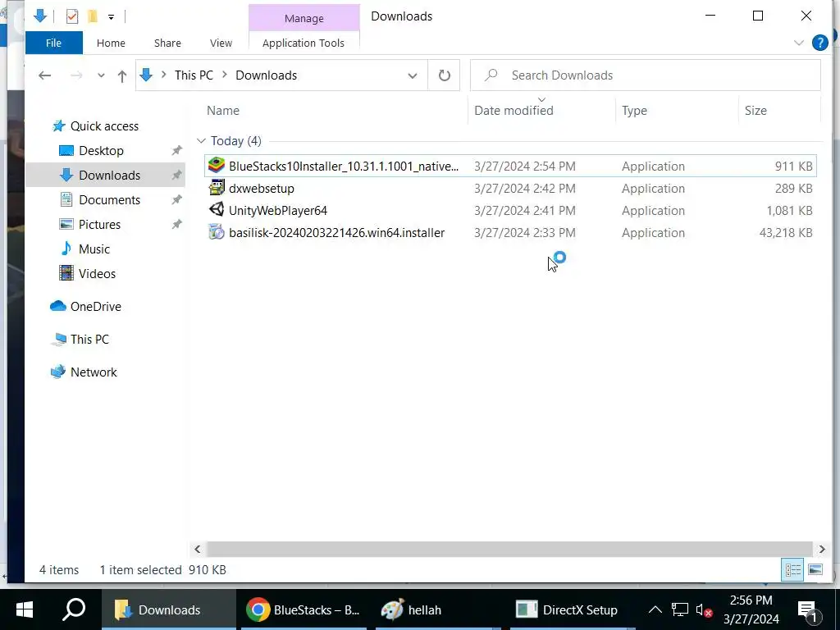Viewport: 840px width, 630px height.
Task: Switch to the View ribbon tab
Action: tap(221, 43)
